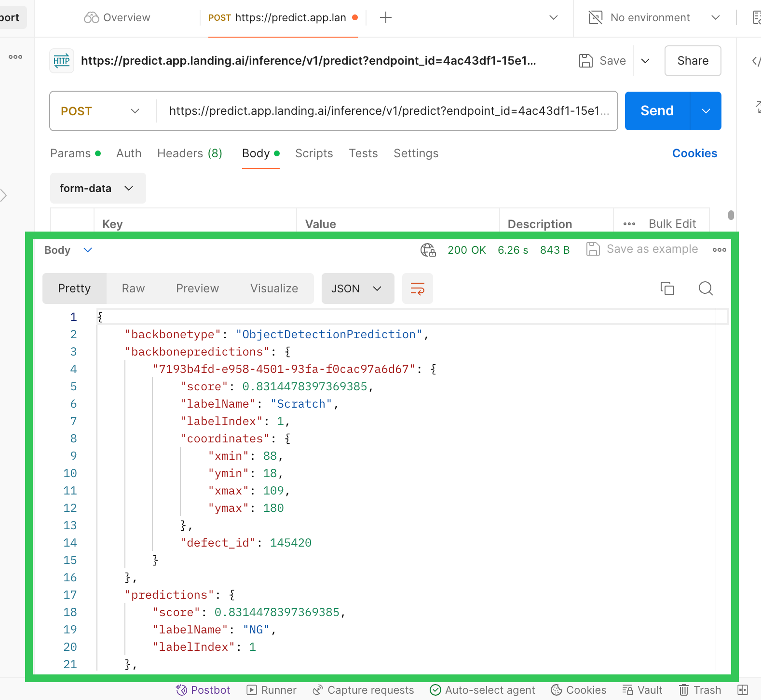The image size is (761, 700).
Task: Select the Pretty response view
Action: pyautogui.click(x=74, y=288)
